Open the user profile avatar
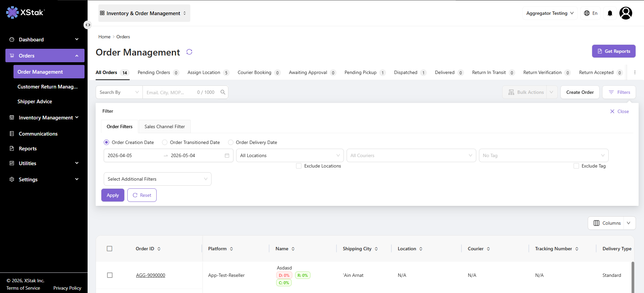The height and width of the screenshot is (293, 644). click(x=626, y=13)
